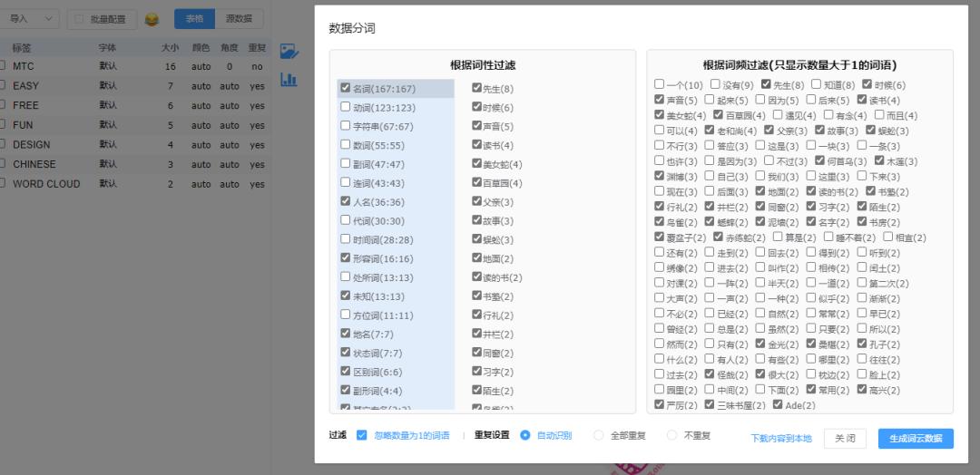Check the 字符串(67:67) filter
This screenshot has height=475, width=980.
click(345, 125)
